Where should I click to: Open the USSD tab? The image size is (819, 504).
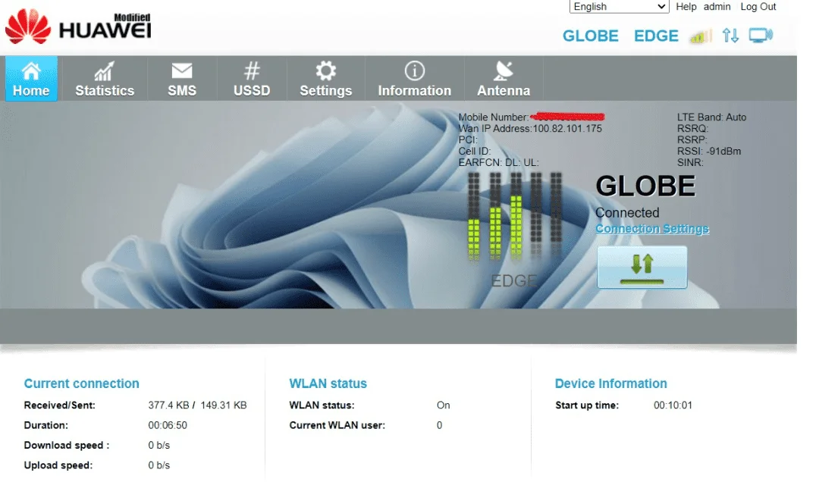coord(252,78)
